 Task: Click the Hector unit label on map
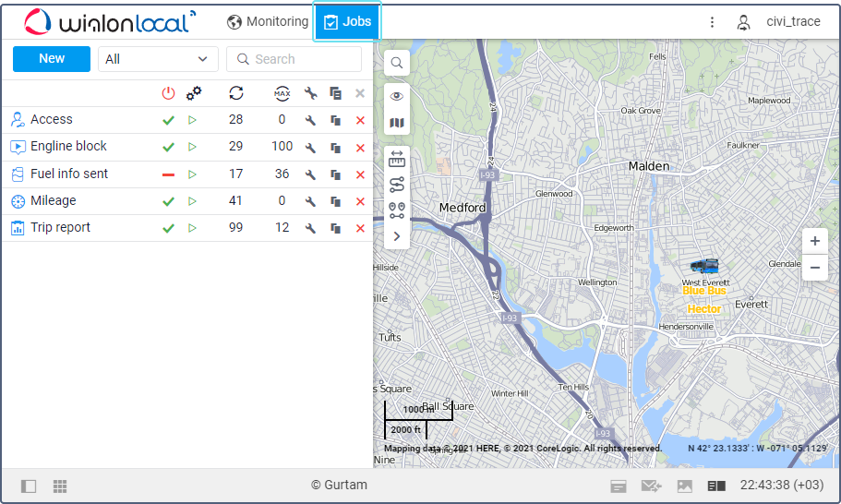click(704, 309)
